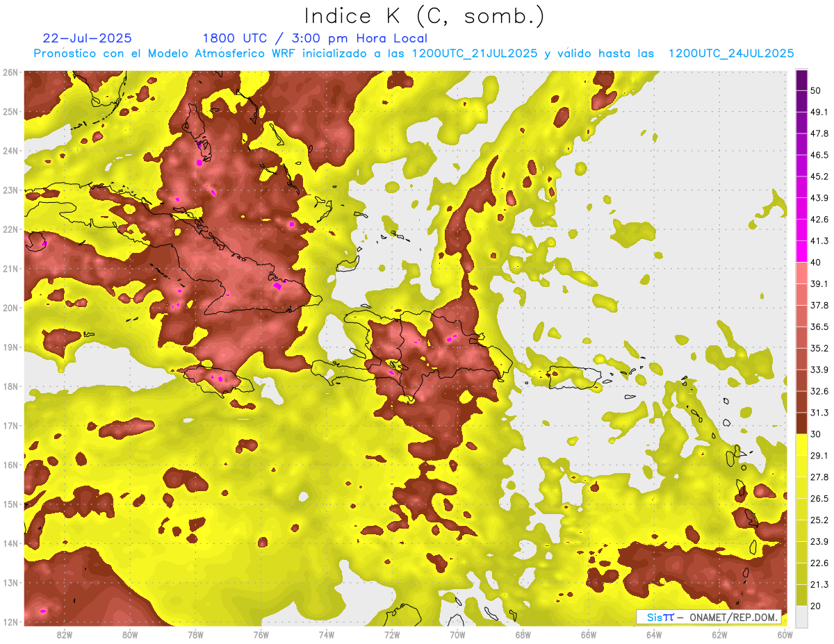Click the bright yellow swatch between 29.1 and 30
This screenshot has width=834, height=644.
click(801, 445)
